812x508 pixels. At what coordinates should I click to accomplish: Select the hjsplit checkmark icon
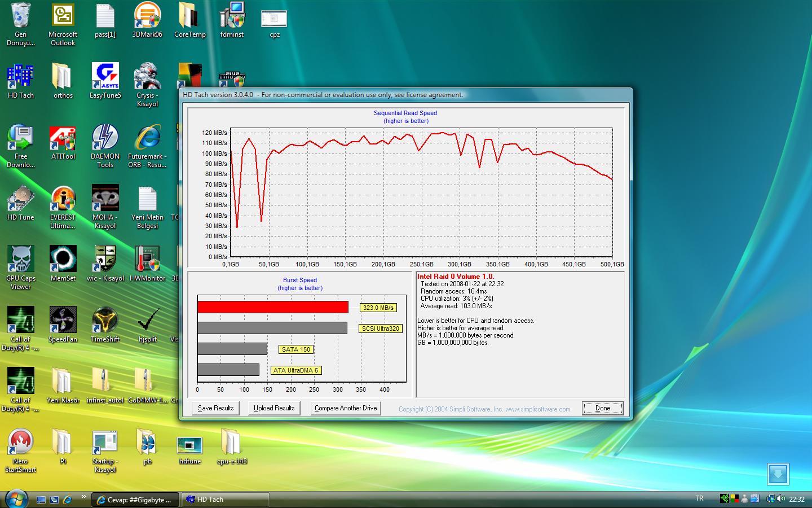(x=147, y=325)
